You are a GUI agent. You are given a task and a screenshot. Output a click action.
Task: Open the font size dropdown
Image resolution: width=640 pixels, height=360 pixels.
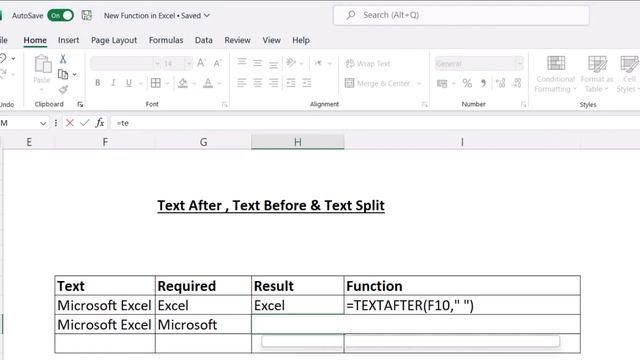pyautogui.click(x=188, y=64)
